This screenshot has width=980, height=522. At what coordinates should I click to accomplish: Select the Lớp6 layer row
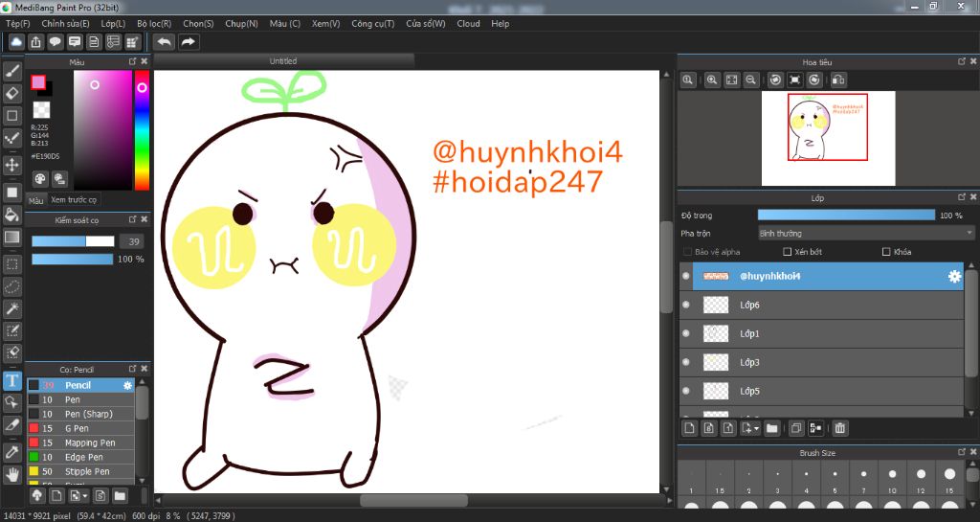822,305
